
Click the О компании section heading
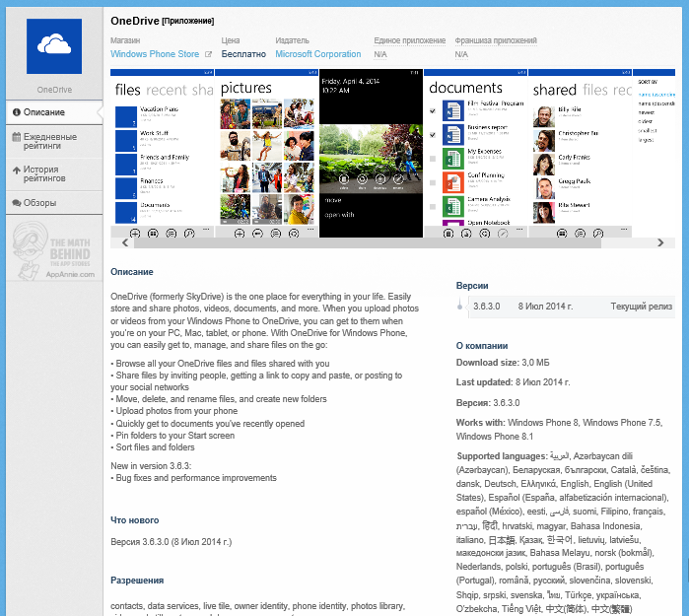point(482,346)
